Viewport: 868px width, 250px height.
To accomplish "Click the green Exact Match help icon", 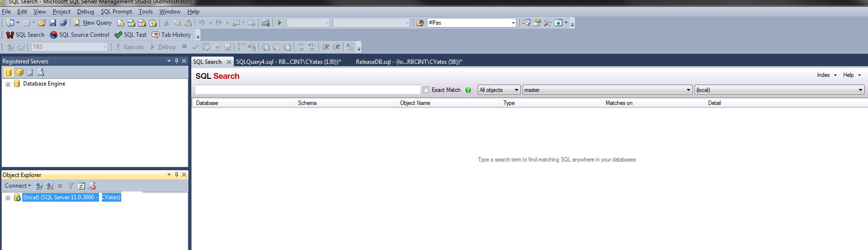I will pos(468,90).
